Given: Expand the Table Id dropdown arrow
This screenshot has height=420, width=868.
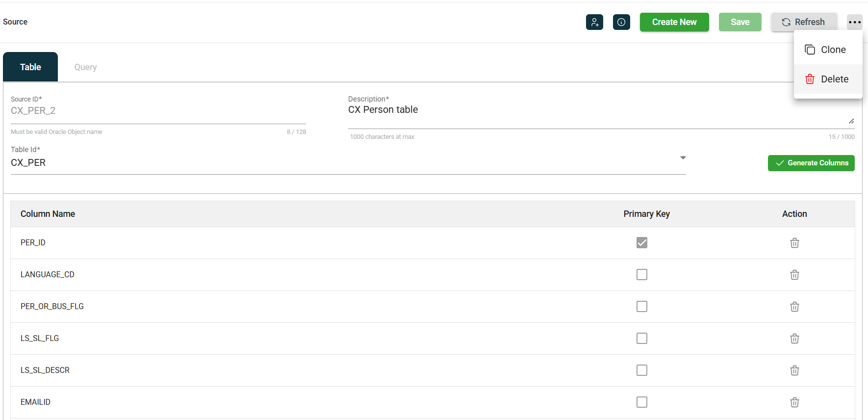Looking at the screenshot, I should pos(683,158).
